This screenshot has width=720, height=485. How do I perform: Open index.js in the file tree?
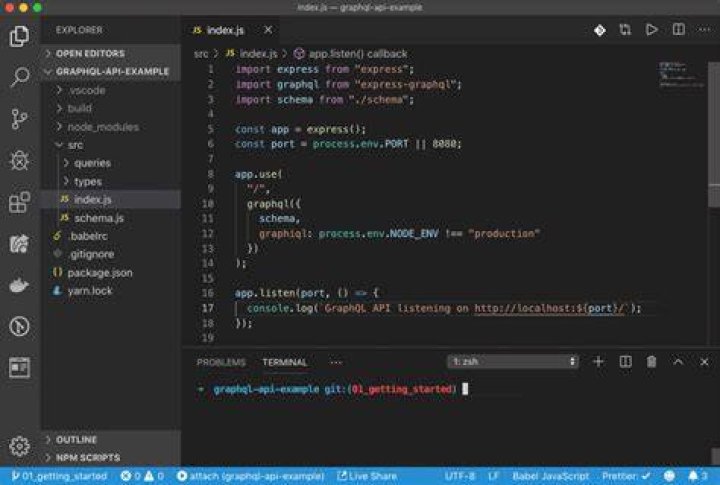click(x=111, y=199)
